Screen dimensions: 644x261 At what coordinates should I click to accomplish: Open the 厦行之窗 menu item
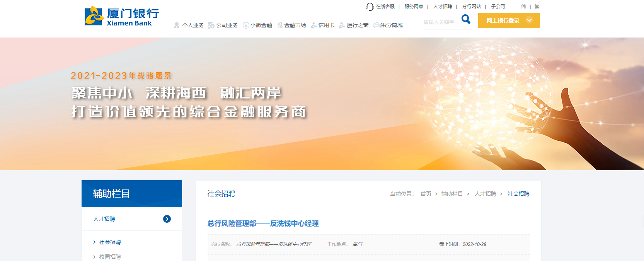click(358, 25)
